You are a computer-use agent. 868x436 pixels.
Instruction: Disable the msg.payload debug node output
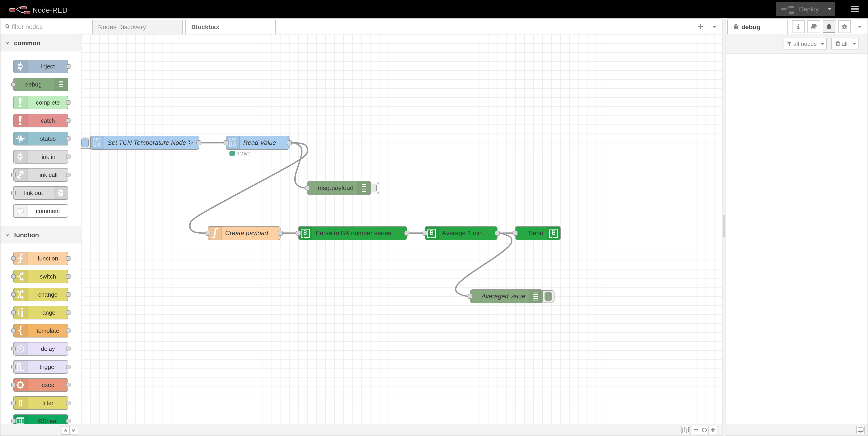point(374,188)
